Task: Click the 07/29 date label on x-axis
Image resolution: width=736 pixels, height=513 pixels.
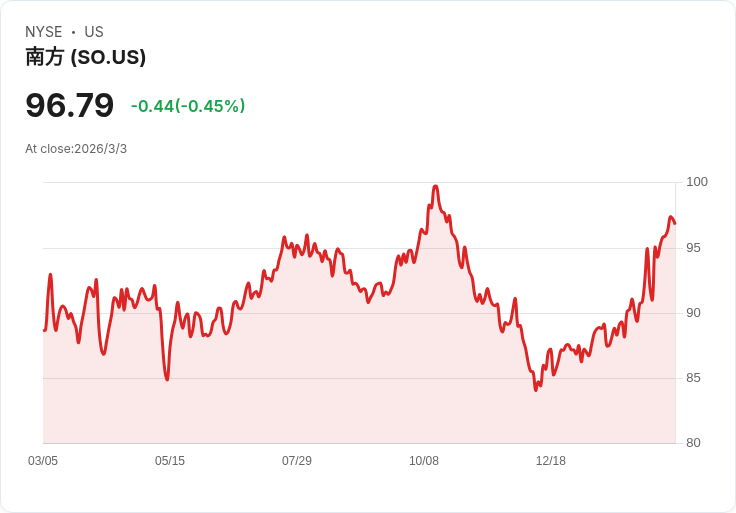Action: click(297, 461)
